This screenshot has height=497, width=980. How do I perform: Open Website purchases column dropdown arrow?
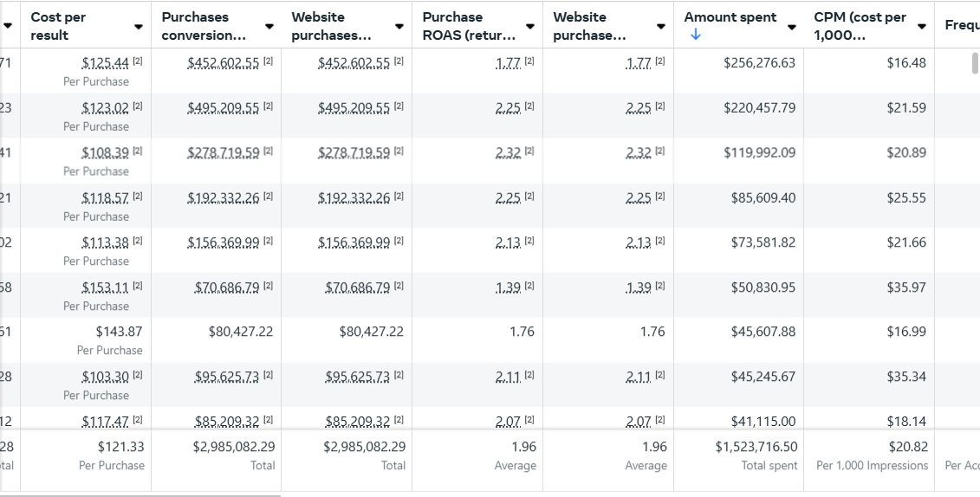point(399,26)
